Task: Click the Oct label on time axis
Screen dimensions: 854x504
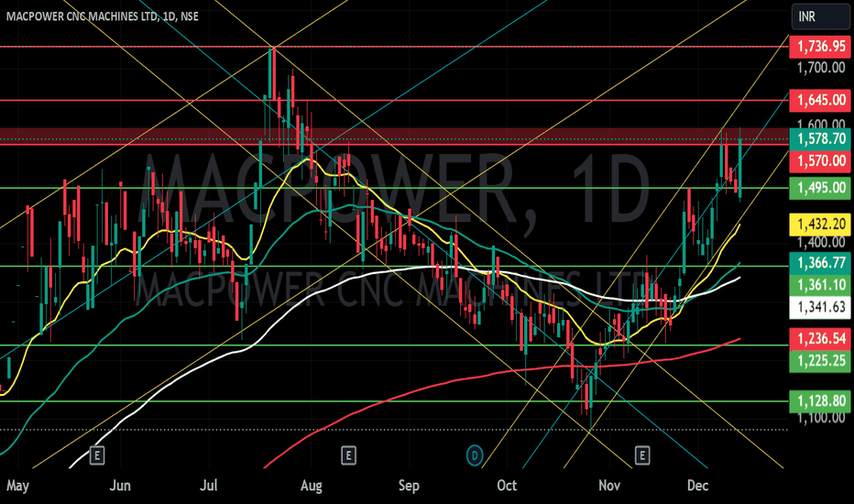Action: click(x=507, y=486)
